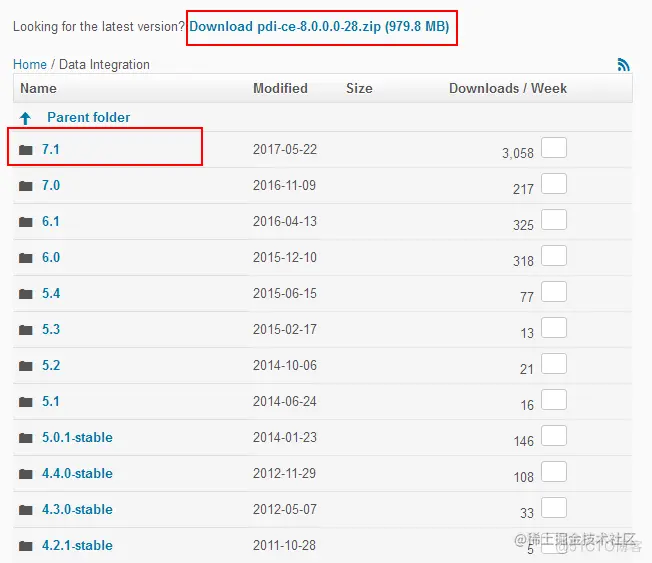The image size is (652, 563).
Task: Click the date 2015-12-10
Action: click(285, 257)
